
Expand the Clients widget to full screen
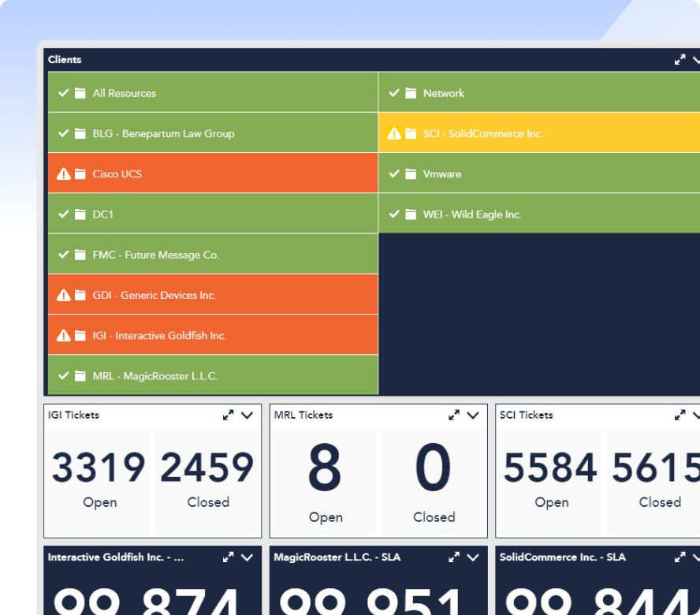coord(680,59)
